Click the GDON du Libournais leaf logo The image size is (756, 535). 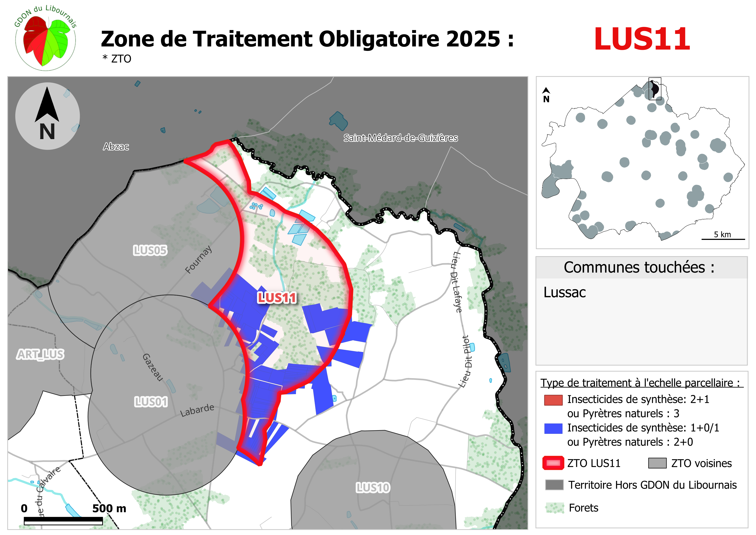(x=46, y=38)
